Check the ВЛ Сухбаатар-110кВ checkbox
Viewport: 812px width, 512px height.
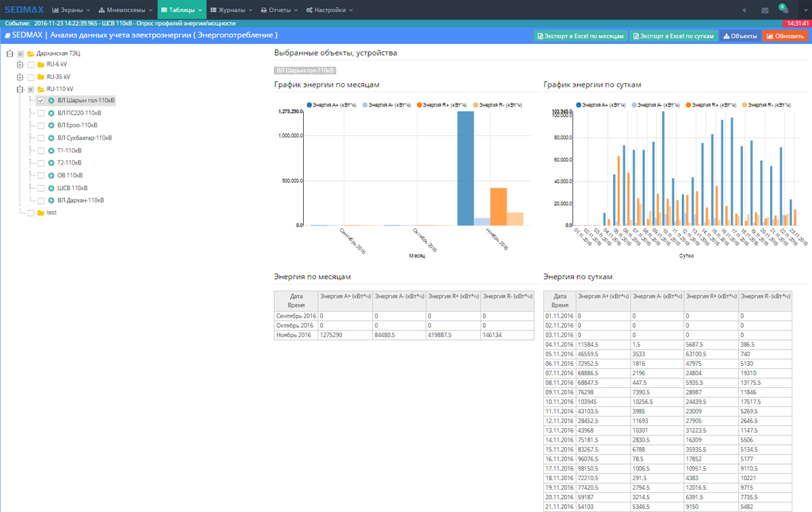(x=41, y=138)
